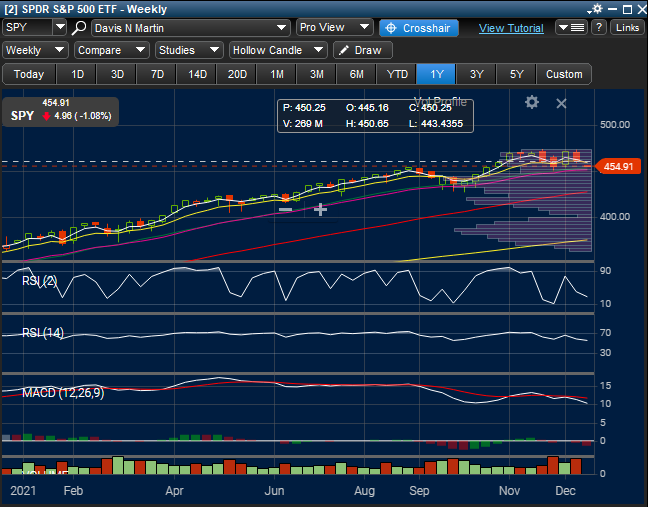Open the list menu icon dropdown
The width and height of the screenshot is (648, 507).
point(571,28)
